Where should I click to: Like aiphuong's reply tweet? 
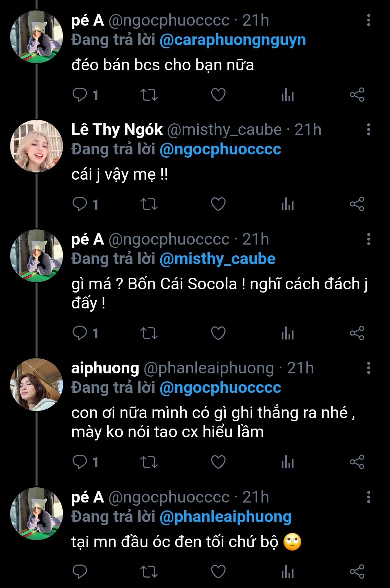tap(218, 461)
